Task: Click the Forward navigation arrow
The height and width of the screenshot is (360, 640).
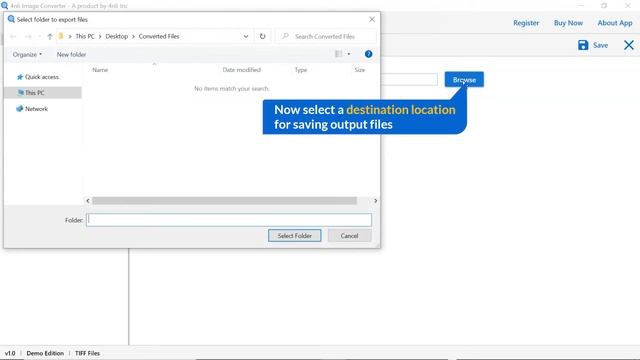Action: click(x=28, y=36)
